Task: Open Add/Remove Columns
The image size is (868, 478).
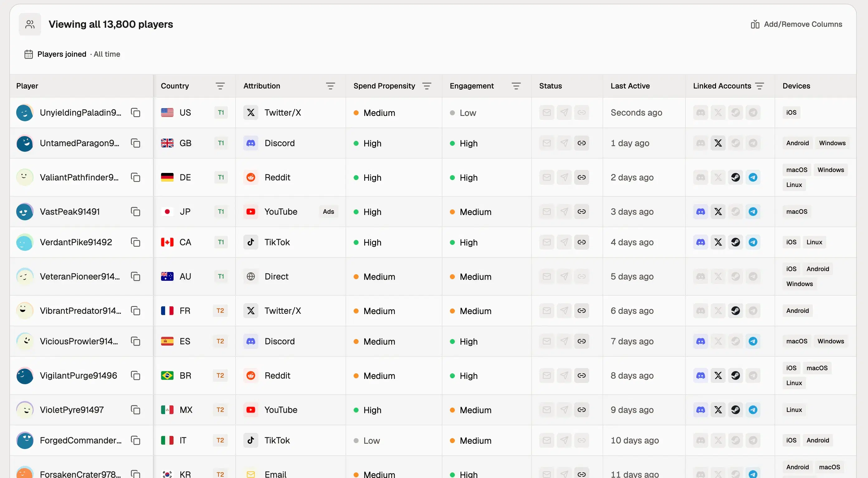Action: (x=797, y=24)
